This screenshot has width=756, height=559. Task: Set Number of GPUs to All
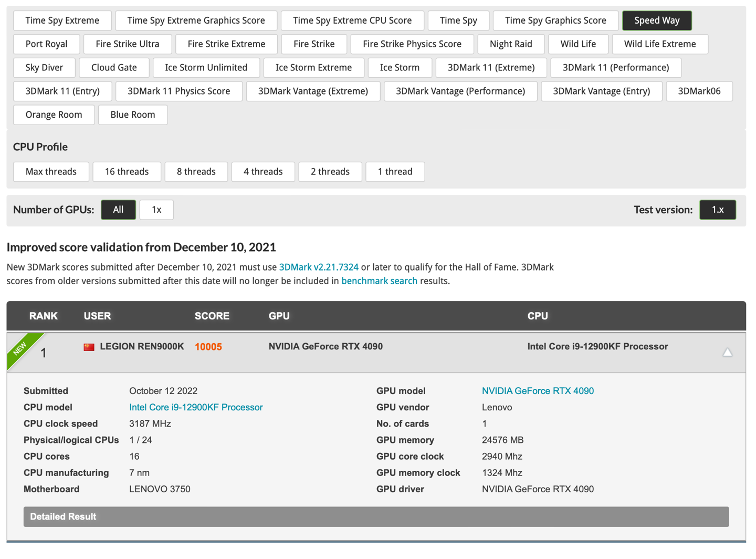tap(118, 210)
